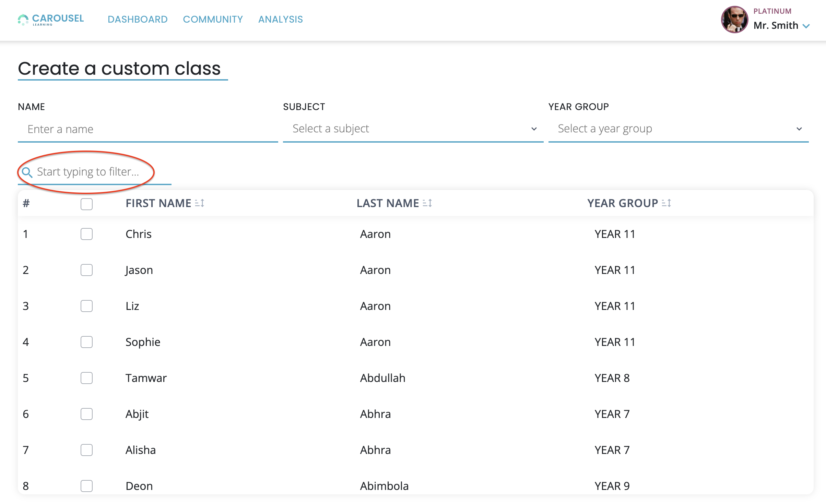Tick Alisha Abhra's row checkbox

click(x=86, y=450)
